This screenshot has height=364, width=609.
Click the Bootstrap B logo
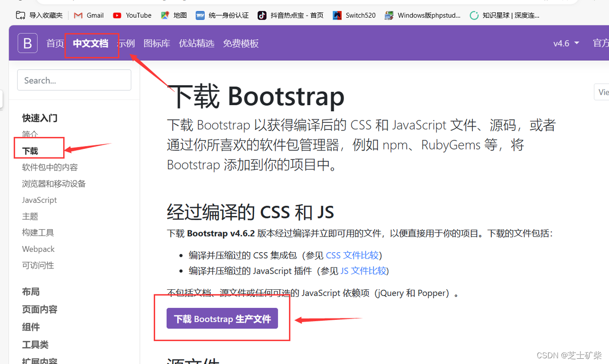[27, 43]
